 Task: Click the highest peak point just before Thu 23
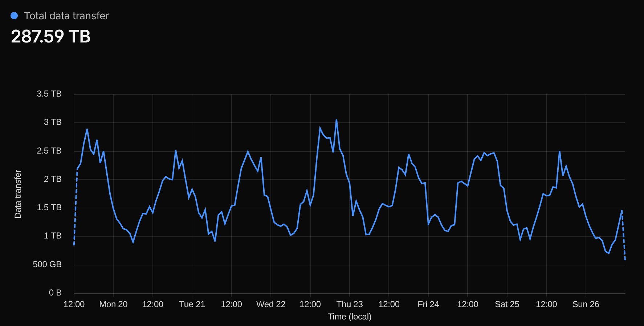[337, 120]
